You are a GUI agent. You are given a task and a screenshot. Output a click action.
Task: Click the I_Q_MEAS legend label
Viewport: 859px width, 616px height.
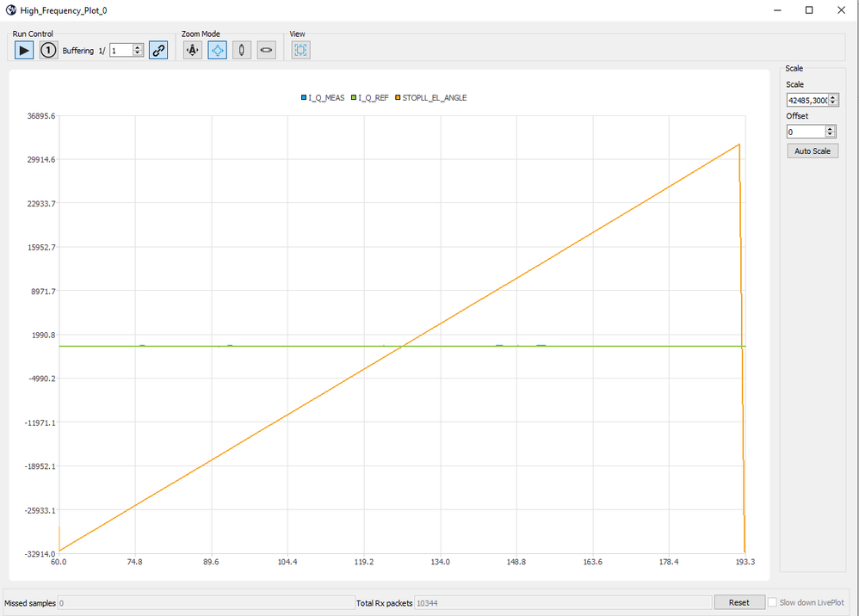(x=326, y=97)
